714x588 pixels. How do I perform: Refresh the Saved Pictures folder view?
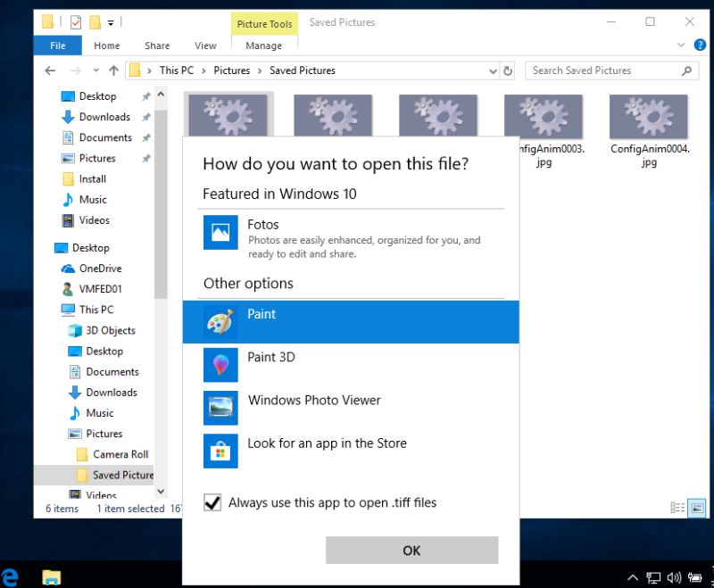coord(509,70)
